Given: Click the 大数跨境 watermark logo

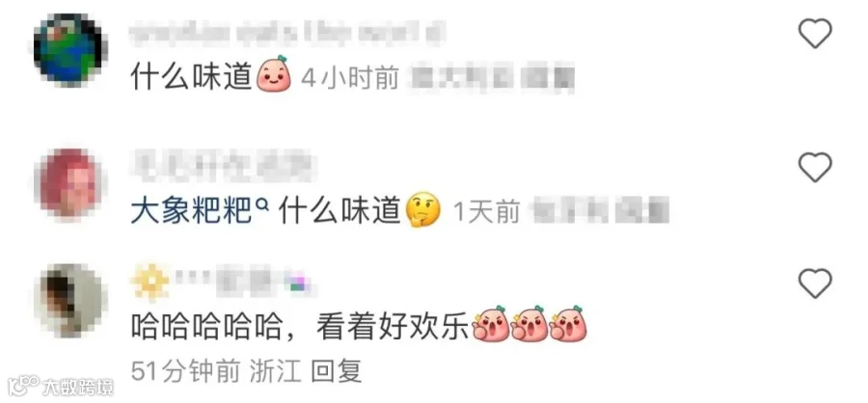Looking at the screenshot, I should (61, 386).
